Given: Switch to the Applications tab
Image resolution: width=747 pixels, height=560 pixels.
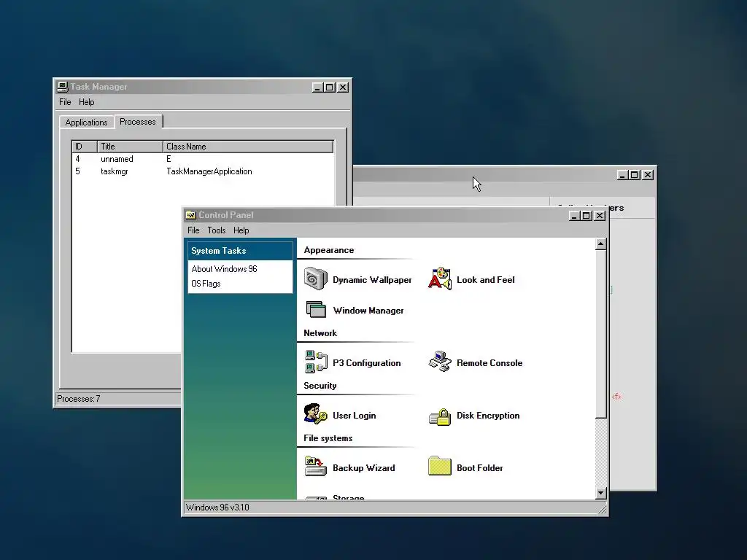Looking at the screenshot, I should pos(86,122).
